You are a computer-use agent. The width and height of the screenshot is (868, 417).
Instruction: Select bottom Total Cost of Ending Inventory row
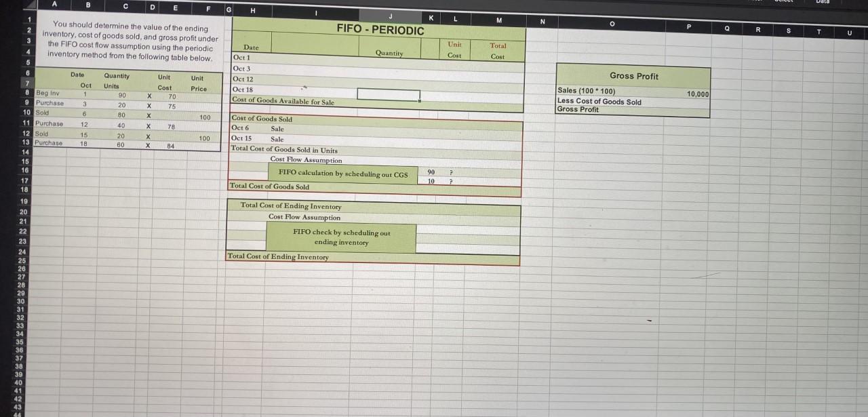click(374, 258)
